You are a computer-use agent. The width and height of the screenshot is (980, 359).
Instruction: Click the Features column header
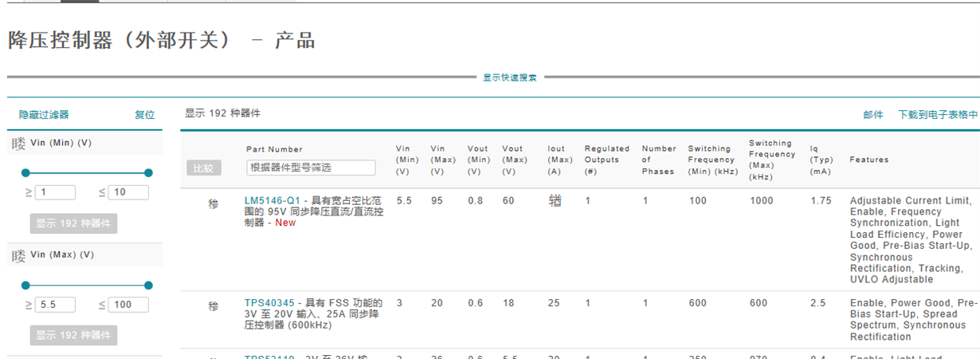point(869,160)
